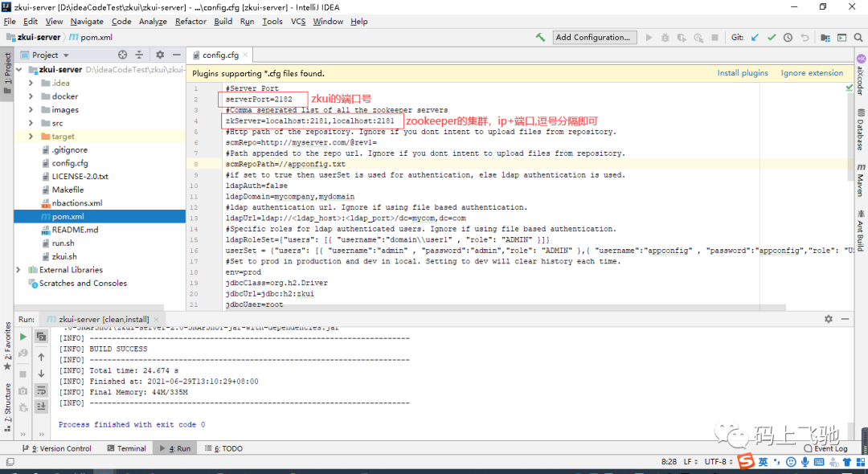Click the editor horizontal scrollbar
Image resolution: width=868 pixels, height=474 pixels.
(487, 307)
